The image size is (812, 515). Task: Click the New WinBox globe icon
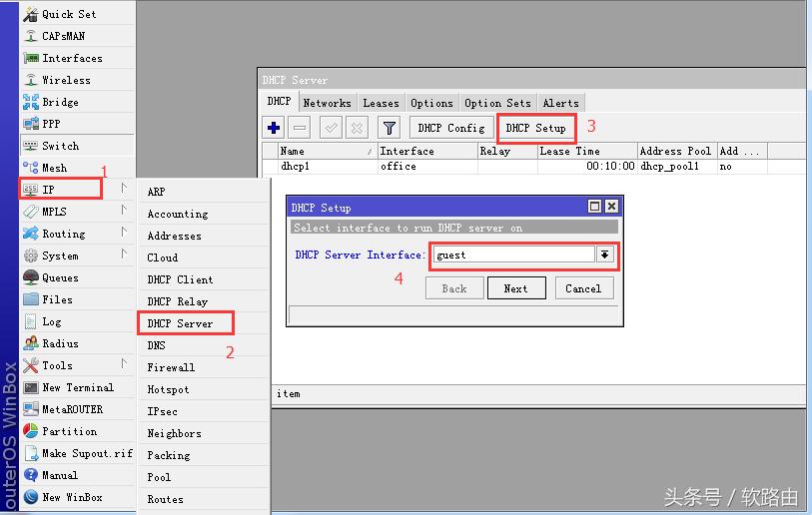(x=31, y=497)
